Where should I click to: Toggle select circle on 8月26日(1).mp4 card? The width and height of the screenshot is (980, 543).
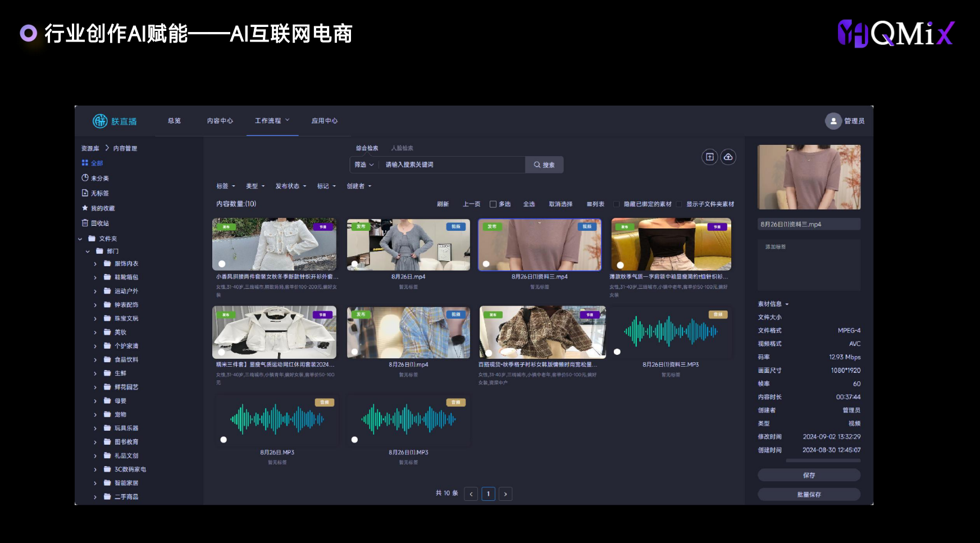pyautogui.click(x=354, y=352)
